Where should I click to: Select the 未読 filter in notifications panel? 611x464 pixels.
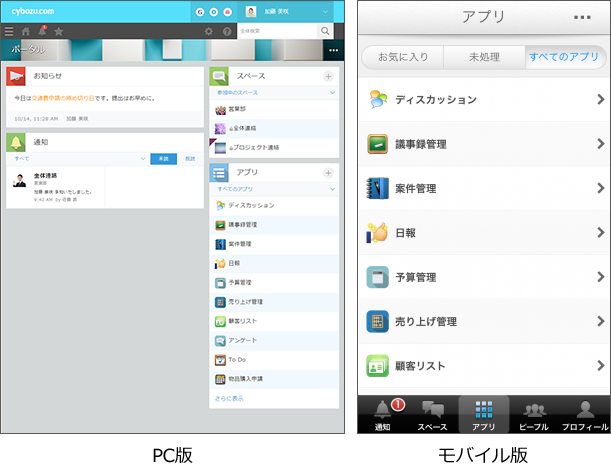[x=164, y=158]
